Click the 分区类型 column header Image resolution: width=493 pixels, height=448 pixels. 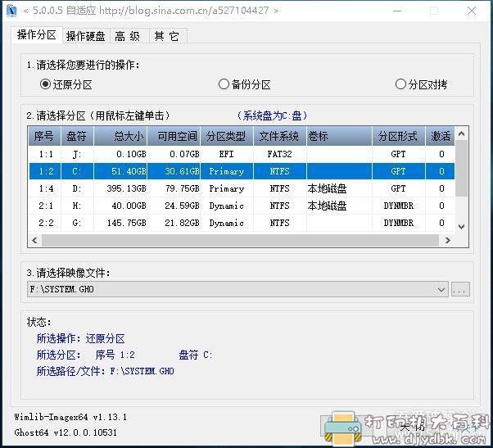pos(226,136)
